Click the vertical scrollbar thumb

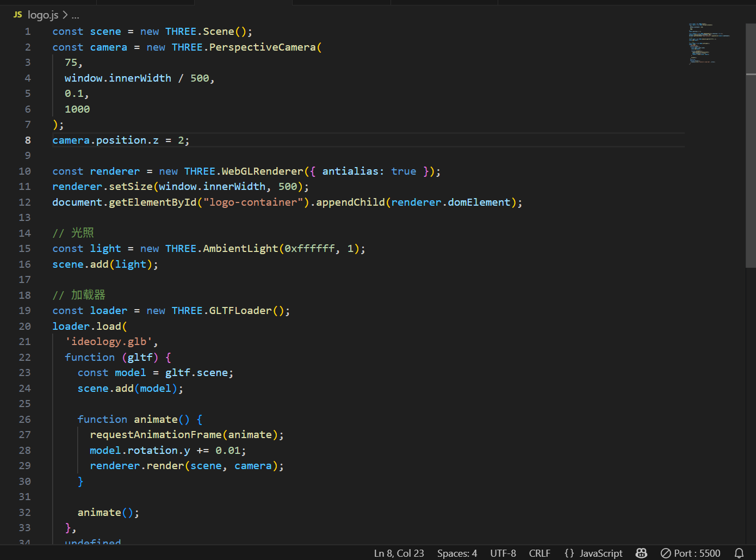(x=751, y=145)
